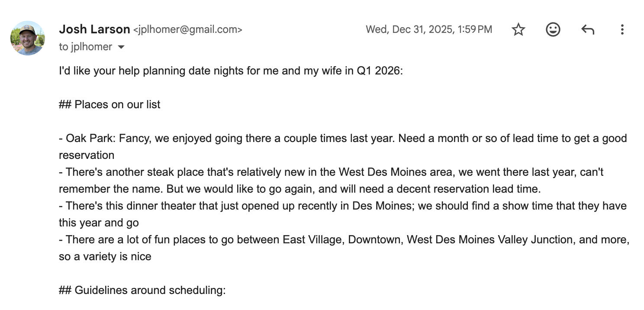Click the line starting with 'Oak Park: Fancy'
Viewport: 644px width, 310px height.
[x=343, y=139]
